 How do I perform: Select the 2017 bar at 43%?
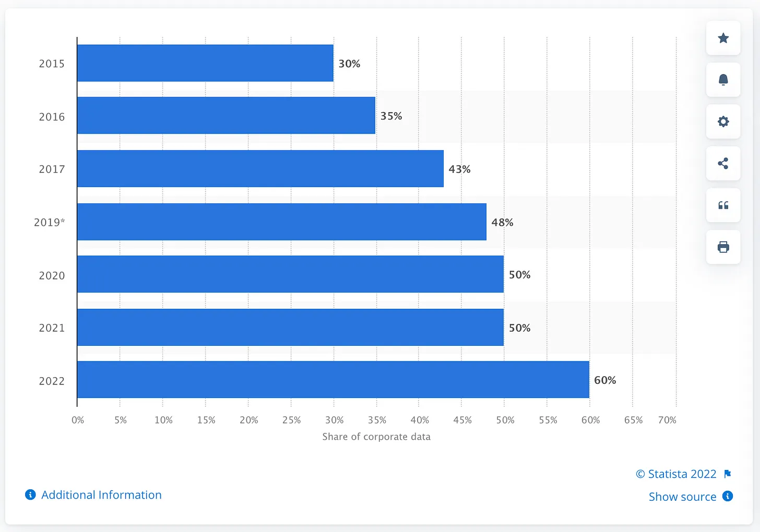[260, 168]
